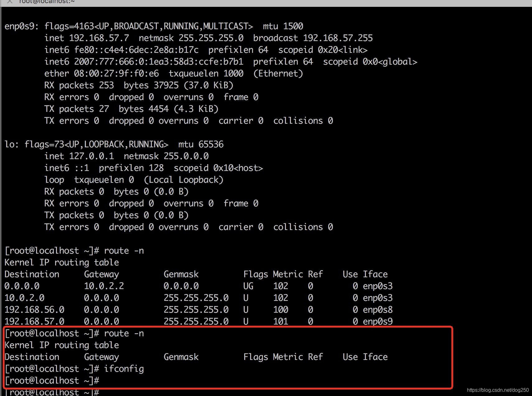Image resolution: width=532 pixels, height=396 pixels.
Task: Click the inet address 192.168.57.7
Action: coord(99,38)
